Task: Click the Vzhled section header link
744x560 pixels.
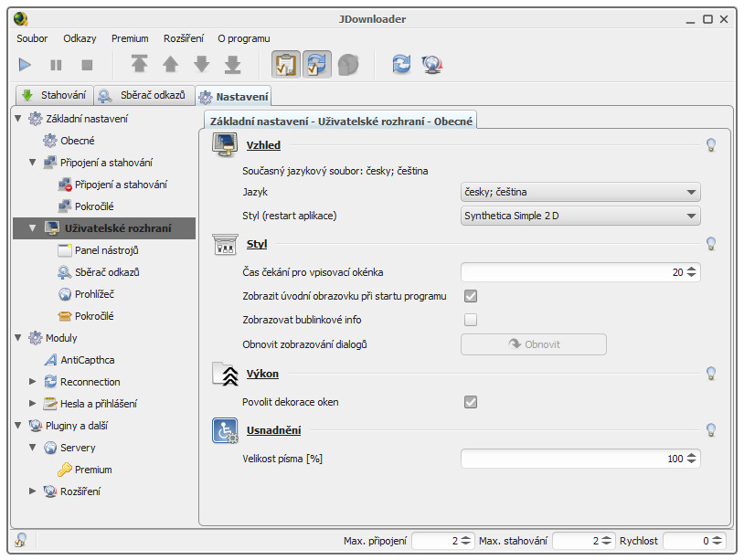Action: (263, 145)
